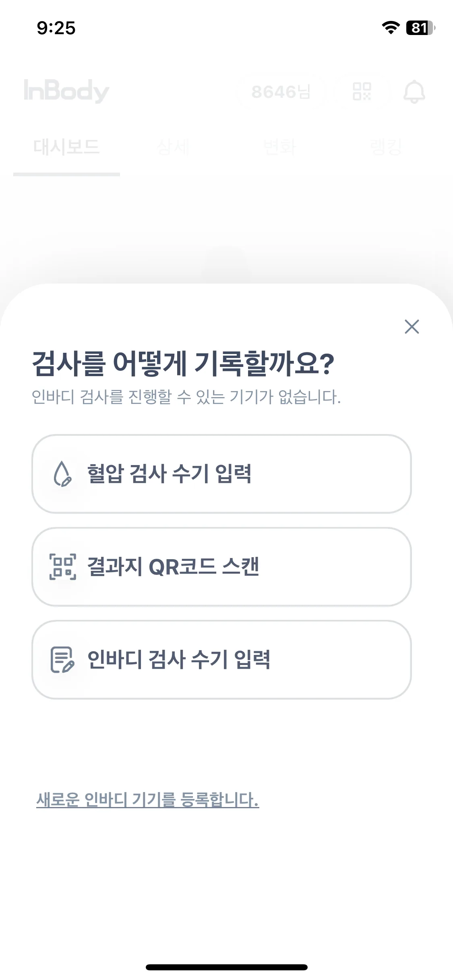453x980 pixels.
Task: Tap the QR scan frame icon
Action: (x=62, y=566)
